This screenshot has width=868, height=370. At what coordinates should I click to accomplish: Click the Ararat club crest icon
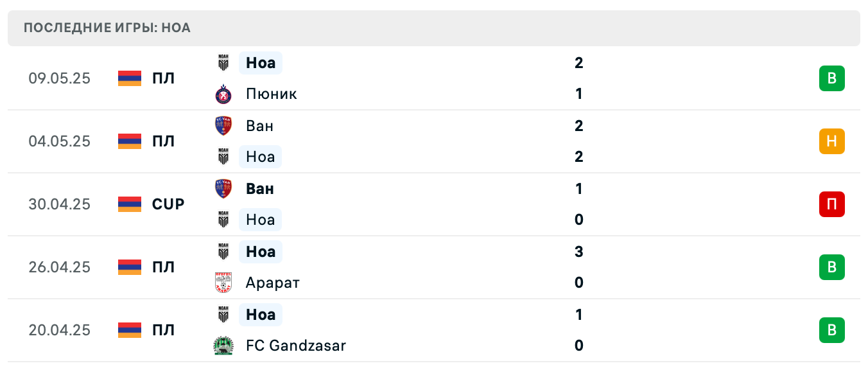point(223,283)
